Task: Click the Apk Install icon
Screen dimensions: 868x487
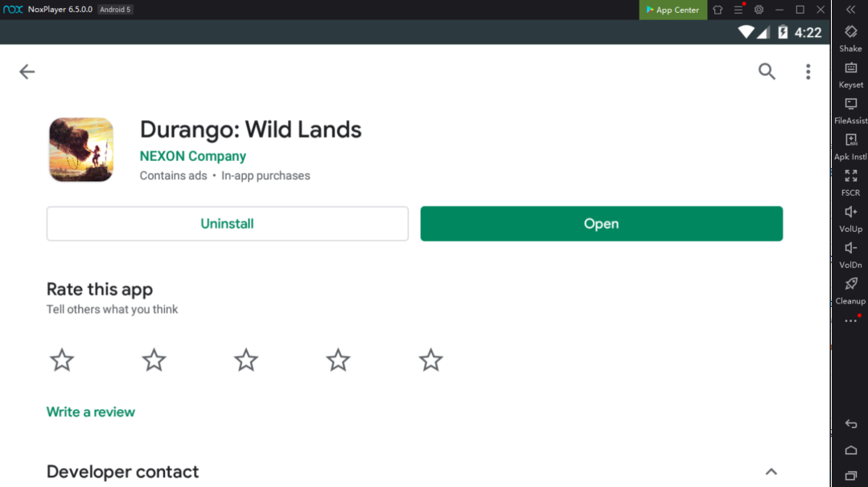Action: pyautogui.click(x=850, y=140)
